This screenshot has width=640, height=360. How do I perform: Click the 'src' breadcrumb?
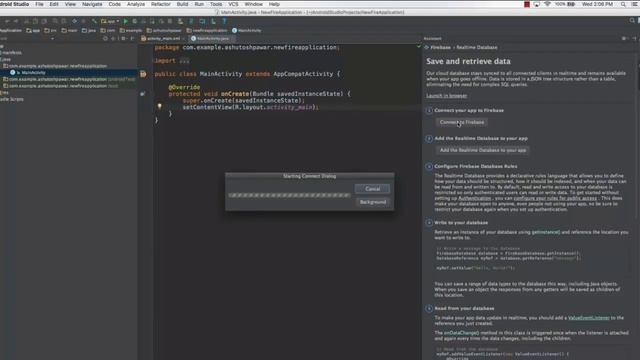pos(51,30)
